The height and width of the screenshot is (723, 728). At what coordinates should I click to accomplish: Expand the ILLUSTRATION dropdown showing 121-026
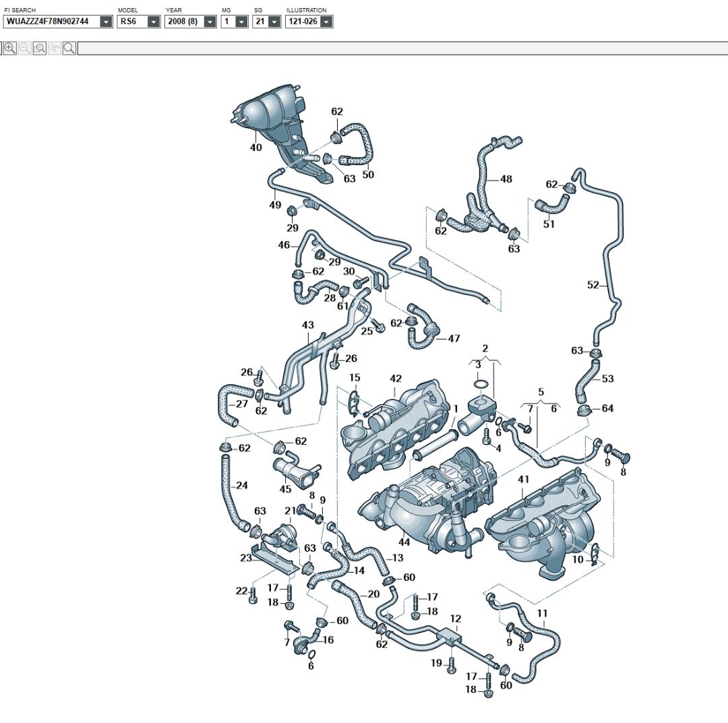[x=326, y=22]
